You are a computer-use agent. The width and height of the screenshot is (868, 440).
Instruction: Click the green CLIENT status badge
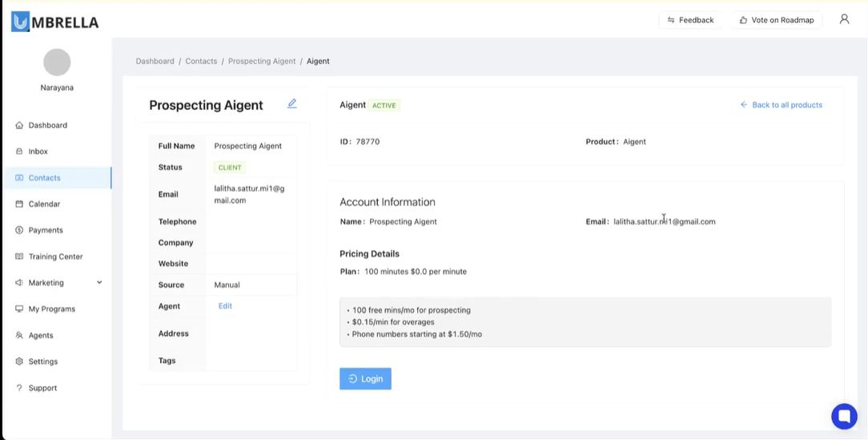(x=230, y=168)
